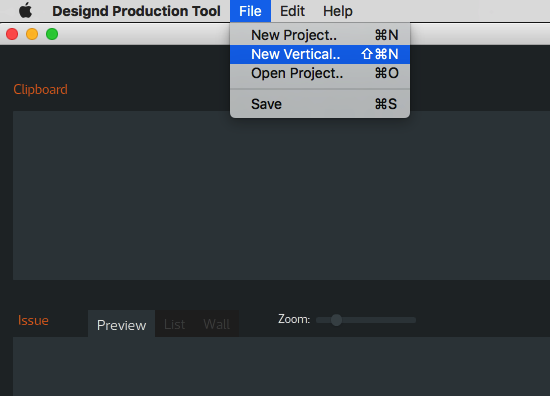Viewport: 550px width, 396px height.
Task: Switch to the Wall tab
Action: [216, 324]
